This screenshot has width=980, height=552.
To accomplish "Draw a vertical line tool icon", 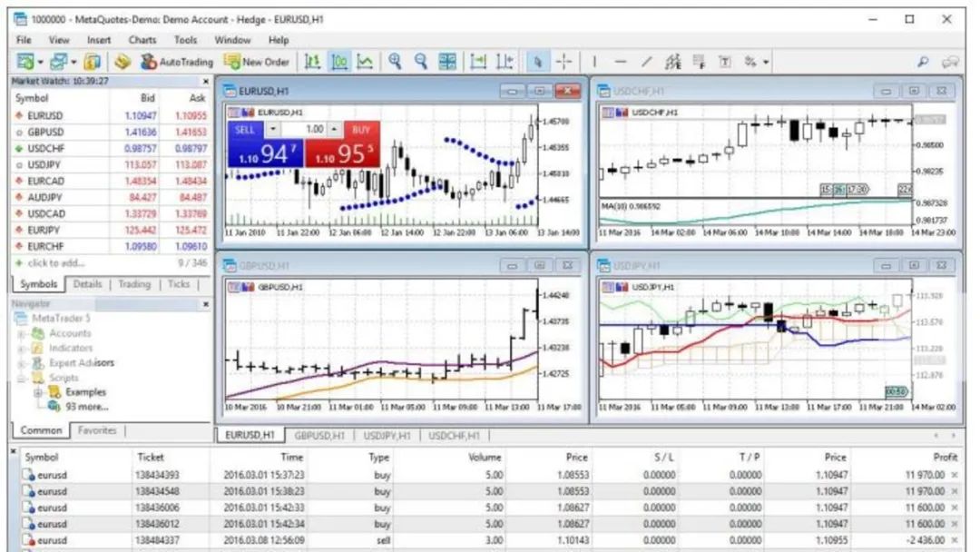I will 595,62.
